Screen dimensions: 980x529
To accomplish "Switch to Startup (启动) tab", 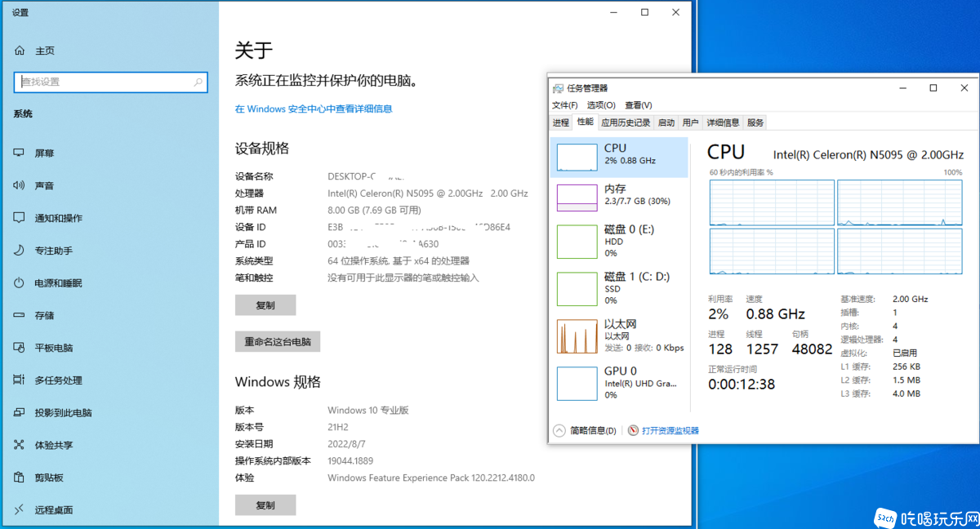I will click(x=666, y=122).
